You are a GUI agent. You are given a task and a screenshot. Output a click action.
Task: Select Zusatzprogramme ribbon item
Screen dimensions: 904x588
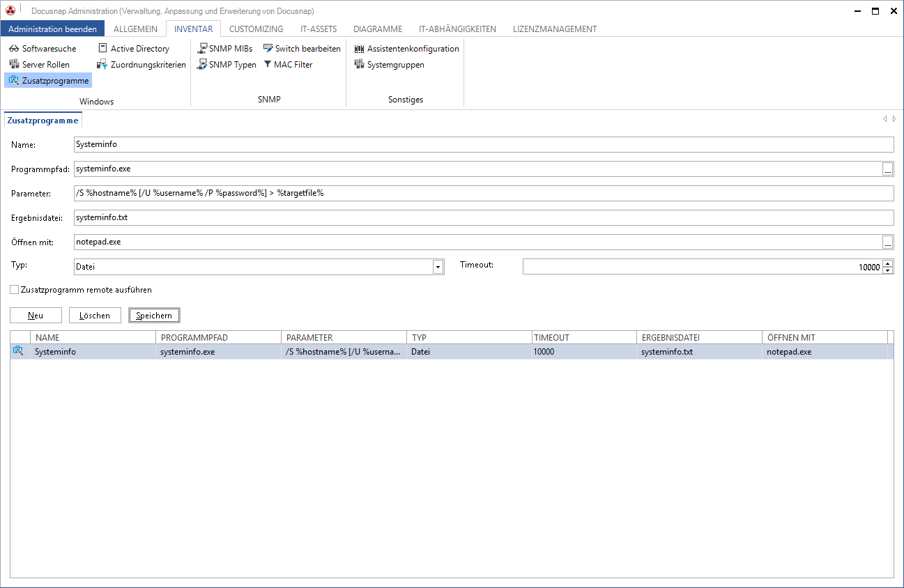coord(49,81)
